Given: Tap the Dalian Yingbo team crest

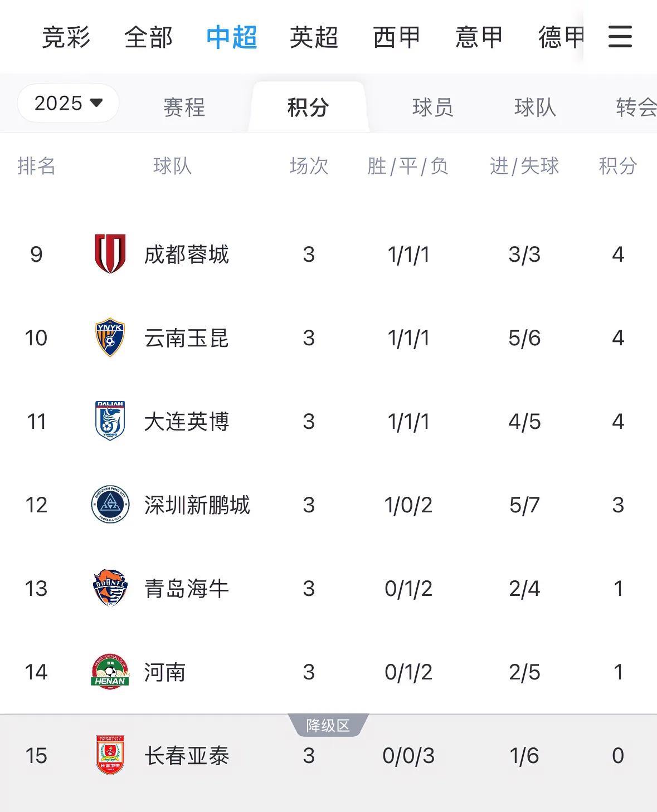Looking at the screenshot, I should [x=110, y=421].
